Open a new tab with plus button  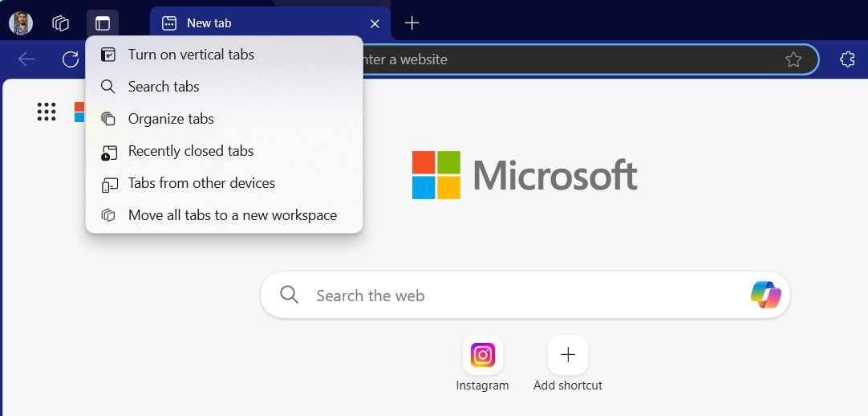point(412,23)
